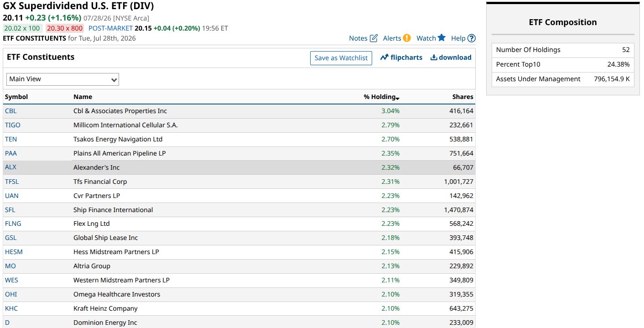Sort by Shares column header
This screenshot has width=644, height=328.
click(462, 97)
